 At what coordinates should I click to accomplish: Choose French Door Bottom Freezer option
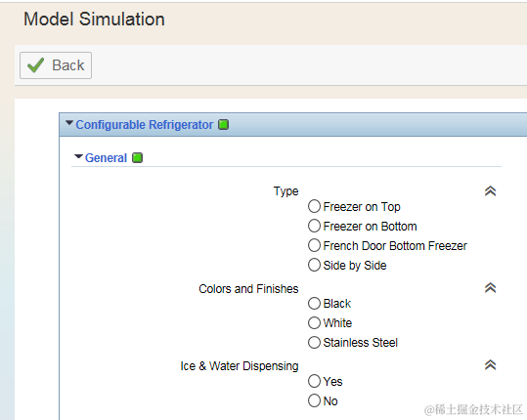[x=314, y=245]
